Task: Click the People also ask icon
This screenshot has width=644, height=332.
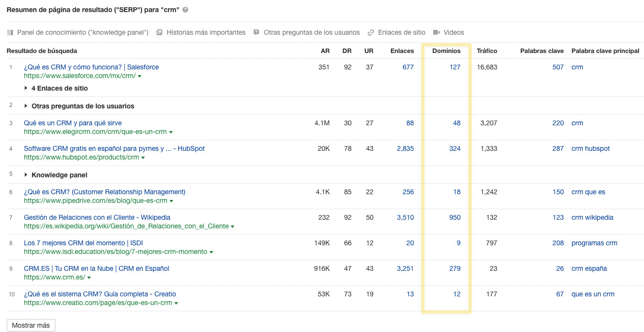Action: 257,33
